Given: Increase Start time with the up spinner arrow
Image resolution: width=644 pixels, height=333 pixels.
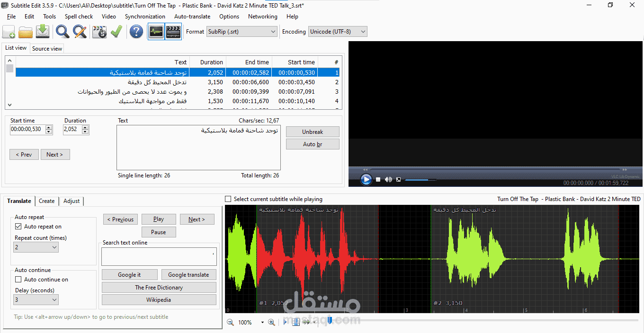Looking at the screenshot, I should pos(49,127).
